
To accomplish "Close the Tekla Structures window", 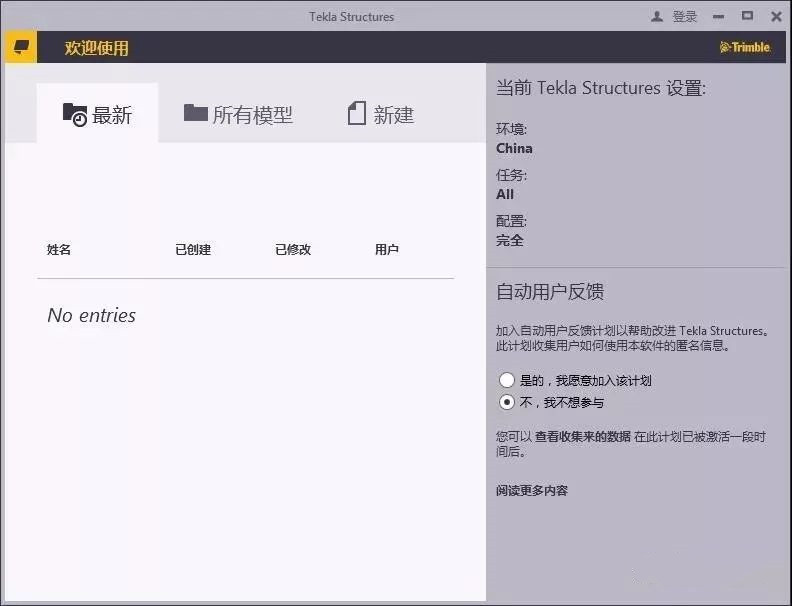I will click(777, 17).
